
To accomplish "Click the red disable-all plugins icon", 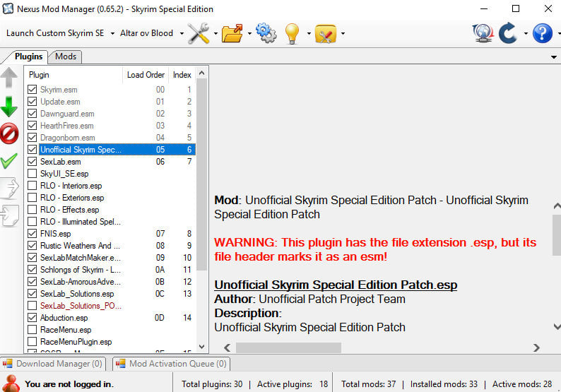I will pos(9,133).
